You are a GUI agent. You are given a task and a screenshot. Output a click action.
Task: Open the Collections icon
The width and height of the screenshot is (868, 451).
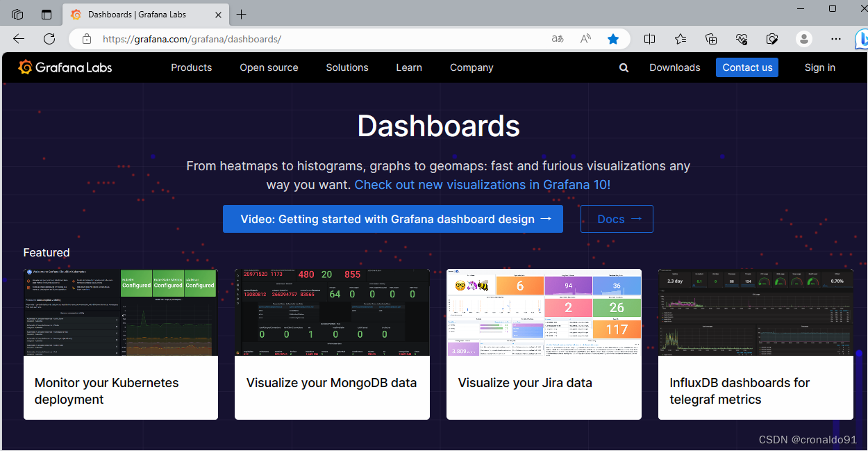711,39
